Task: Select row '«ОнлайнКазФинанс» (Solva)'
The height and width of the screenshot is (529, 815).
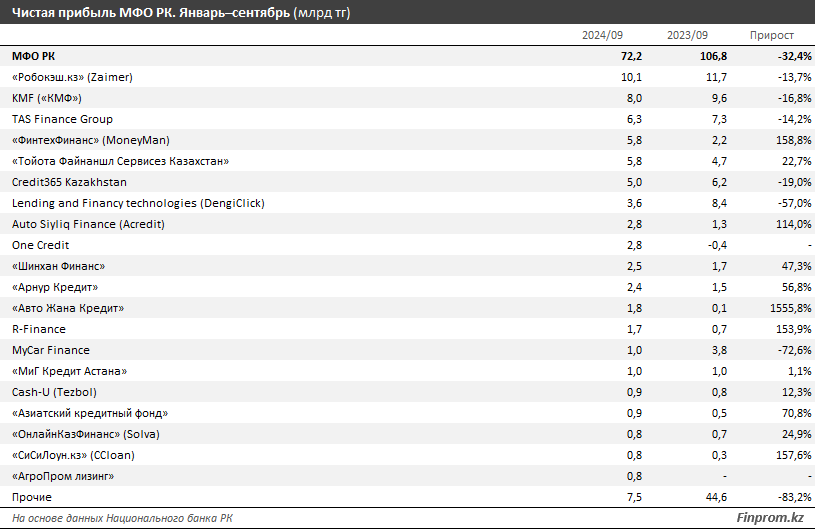Action: click(x=408, y=434)
